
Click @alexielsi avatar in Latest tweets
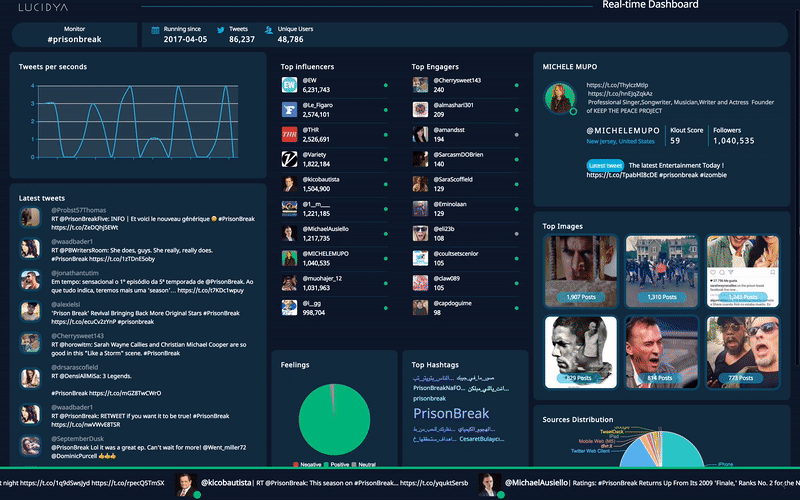coord(30,312)
